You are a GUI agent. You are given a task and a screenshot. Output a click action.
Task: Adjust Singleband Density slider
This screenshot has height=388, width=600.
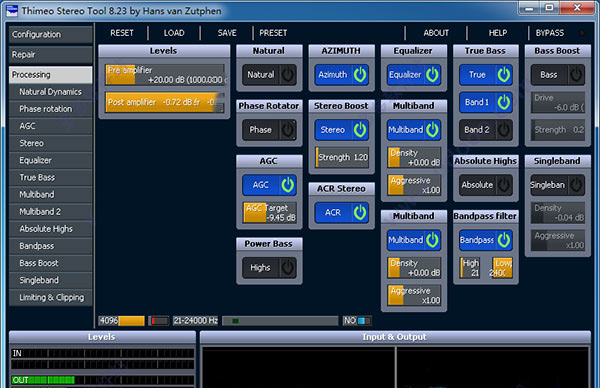pyautogui.click(x=558, y=212)
